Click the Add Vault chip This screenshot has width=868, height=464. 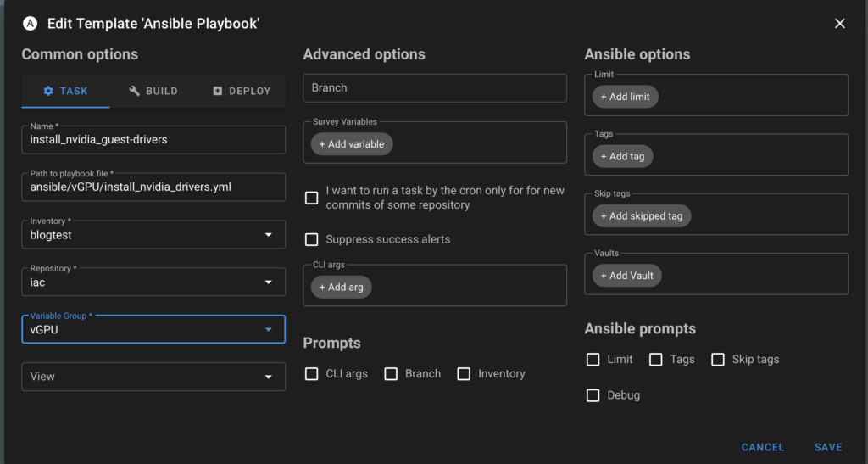pyautogui.click(x=626, y=276)
